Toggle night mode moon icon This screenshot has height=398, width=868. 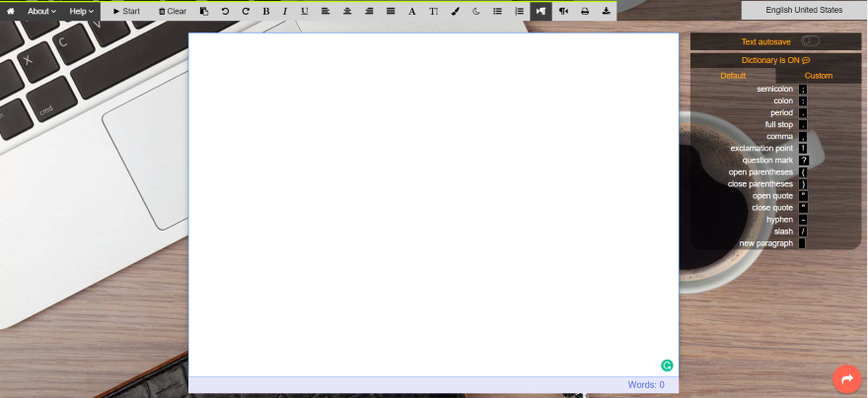pyautogui.click(x=476, y=11)
